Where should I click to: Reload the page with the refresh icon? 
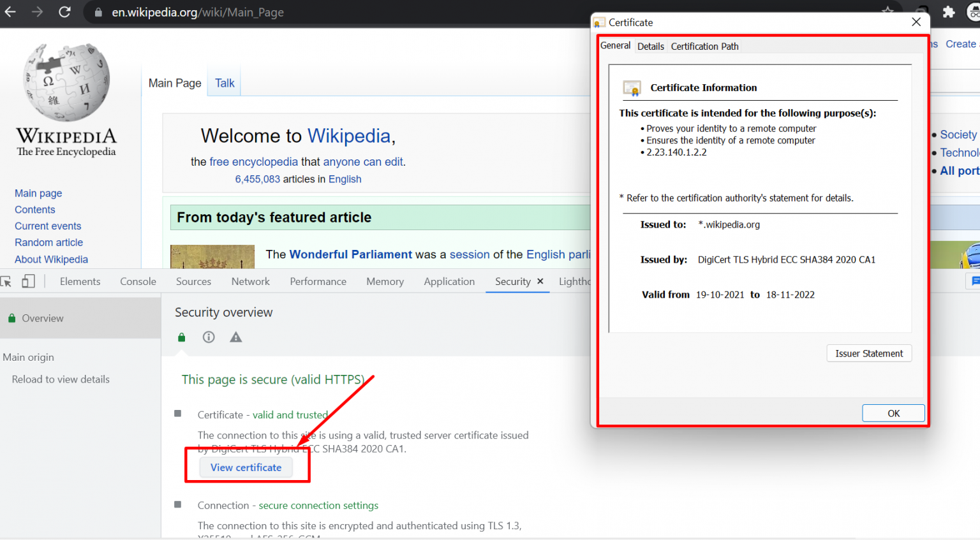[64, 11]
